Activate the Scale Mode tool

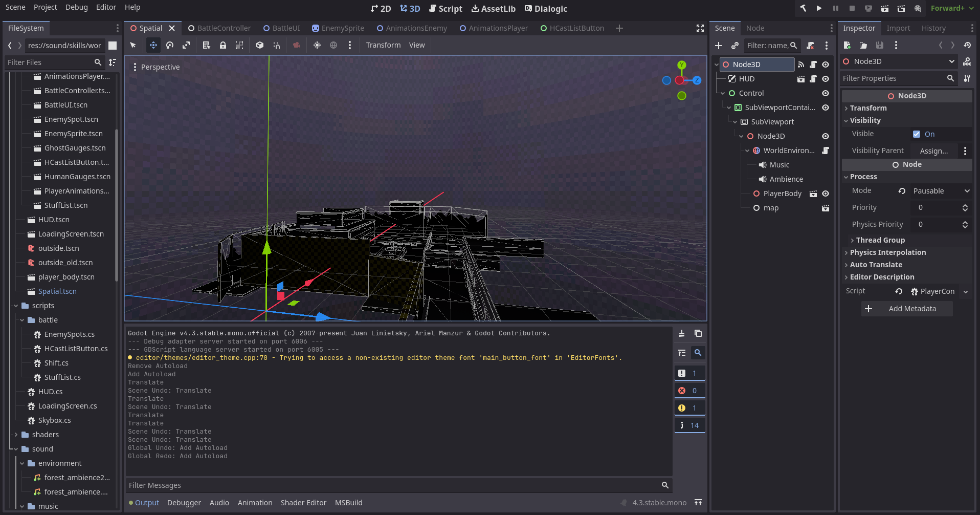point(186,45)
